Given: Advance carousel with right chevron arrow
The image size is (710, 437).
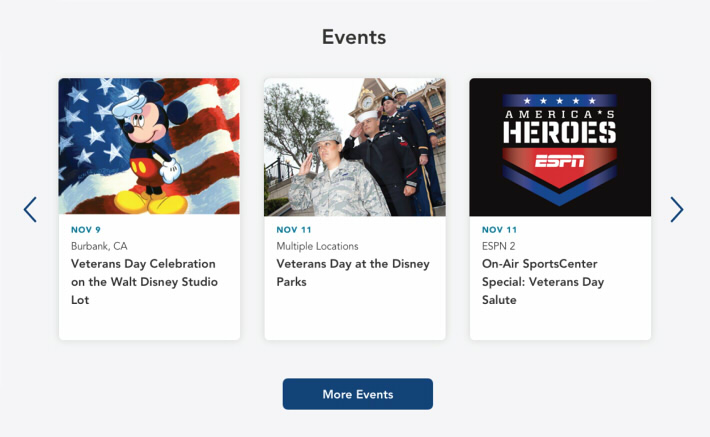Looking at the screenshot, I should pyautogui.click(x=676, y=209).
